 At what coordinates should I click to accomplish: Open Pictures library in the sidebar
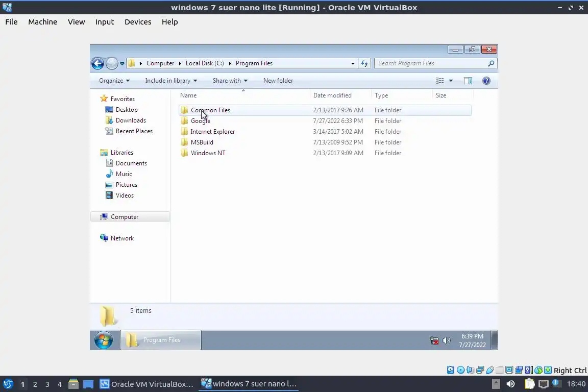point(126,185)
